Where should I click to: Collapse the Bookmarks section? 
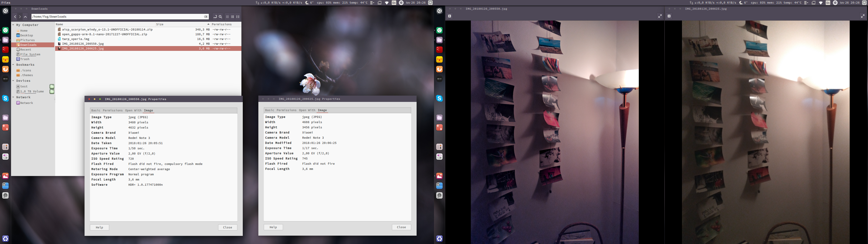[x=14, y=65]
